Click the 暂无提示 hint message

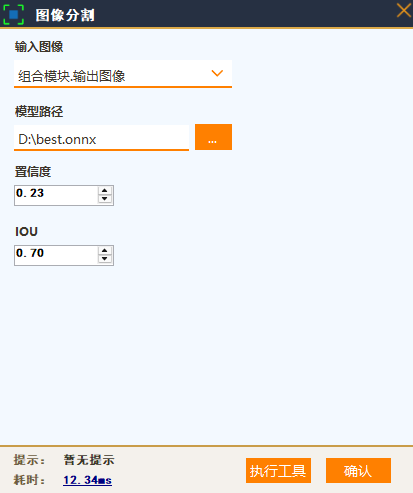tap(89, 460)
